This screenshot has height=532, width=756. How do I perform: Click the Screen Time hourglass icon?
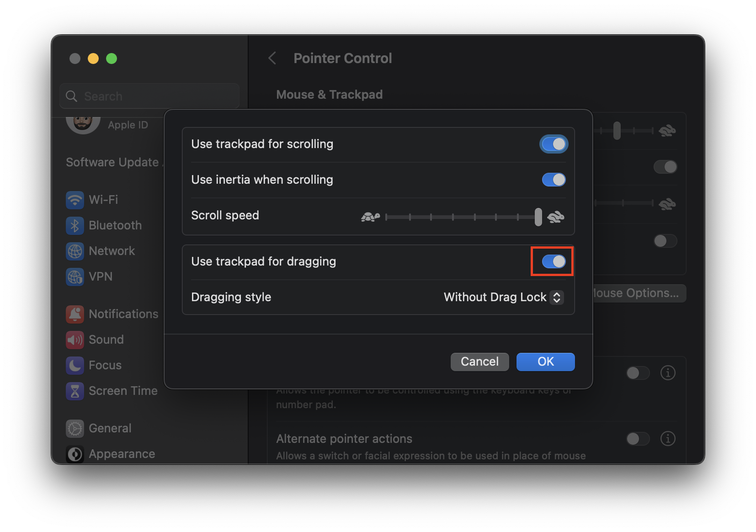[75, 391]
